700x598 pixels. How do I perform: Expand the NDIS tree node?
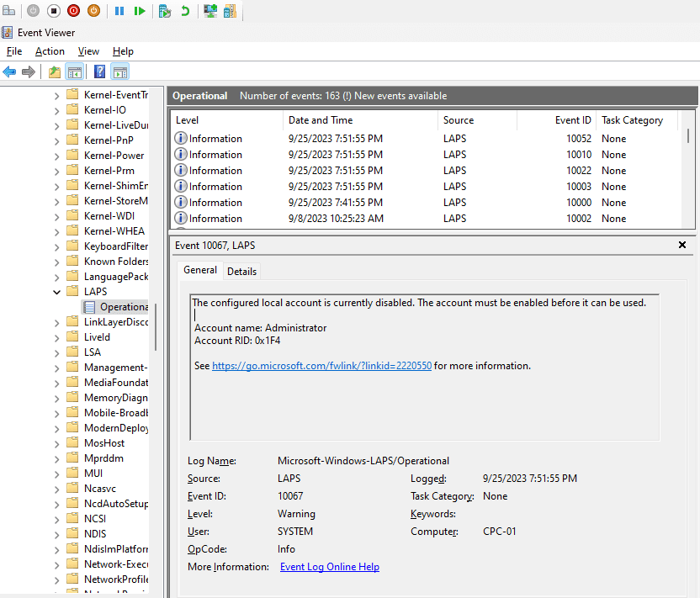[x=56, y=533]
